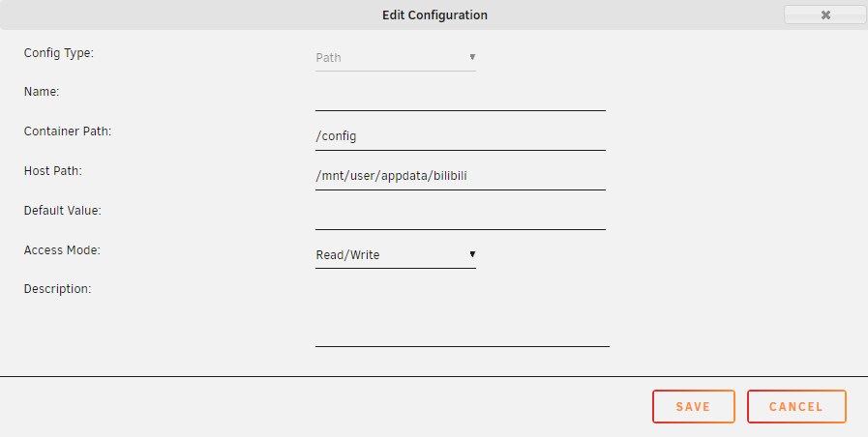Click the "Config Type:" label

click(58, 52)
